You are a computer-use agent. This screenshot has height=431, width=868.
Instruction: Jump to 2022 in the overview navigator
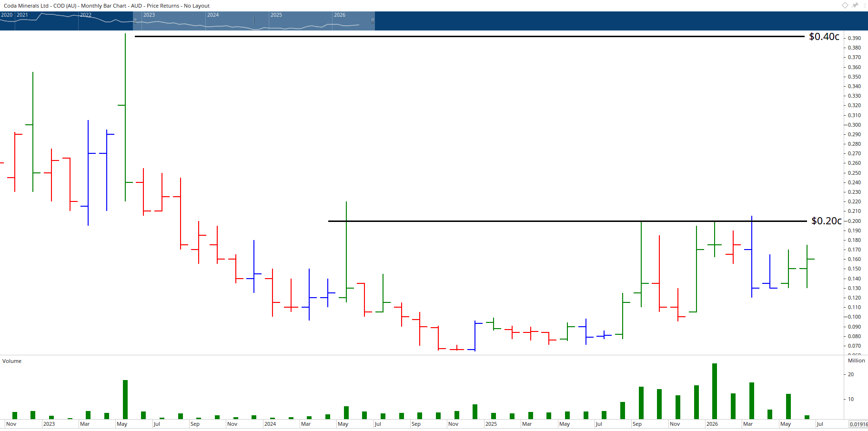tap(86, 15)
